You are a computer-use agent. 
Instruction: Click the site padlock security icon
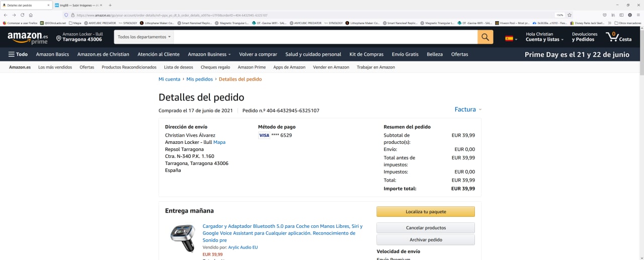tap(73, 15)
